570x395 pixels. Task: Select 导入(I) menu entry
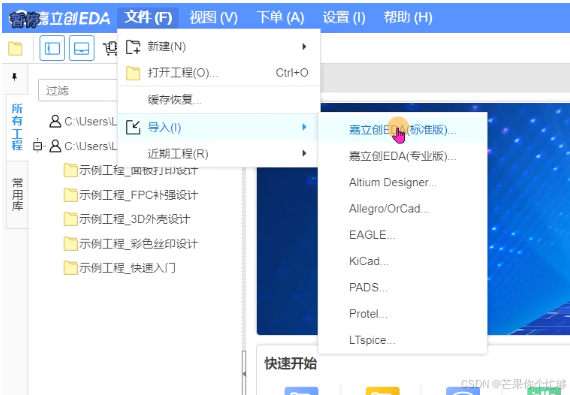click(219, 127)
